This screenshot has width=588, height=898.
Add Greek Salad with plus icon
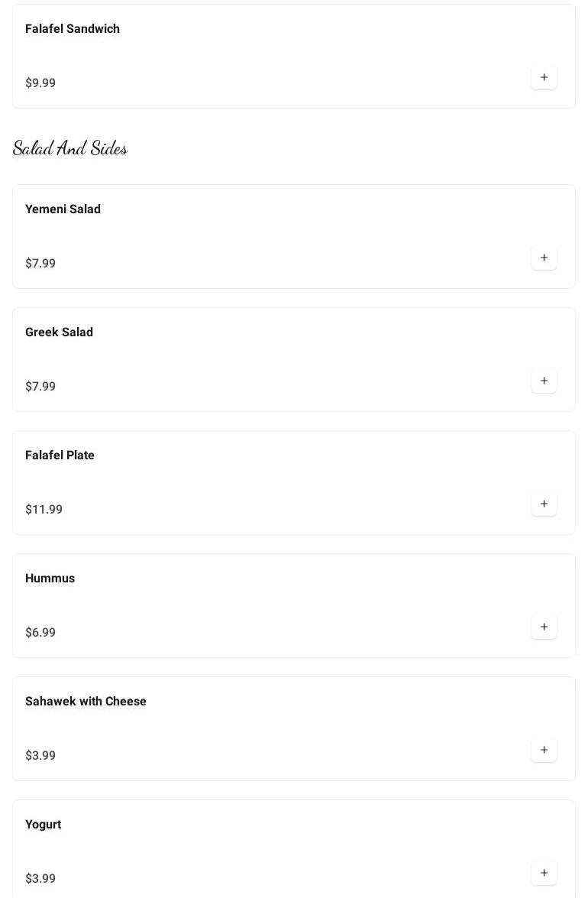544,381
